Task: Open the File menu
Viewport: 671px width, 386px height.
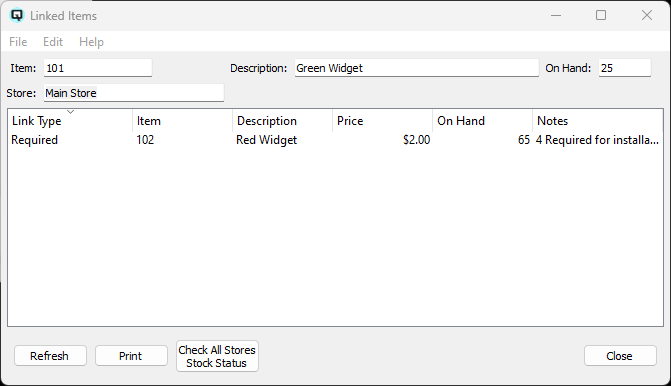Action: click(x=18, y=42)
